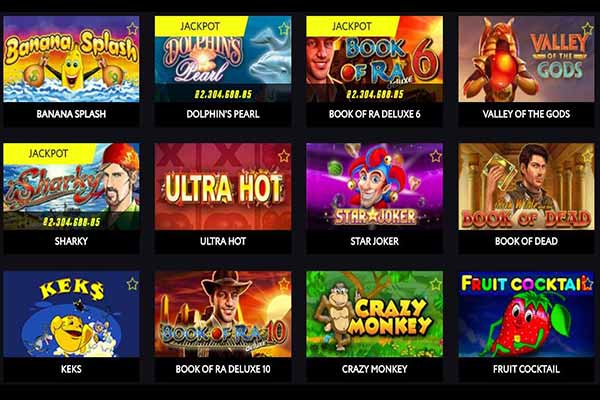The image size is (600, 400).
Task: Open the ULTRA HOT title link
Action: (x=223, y=242)
